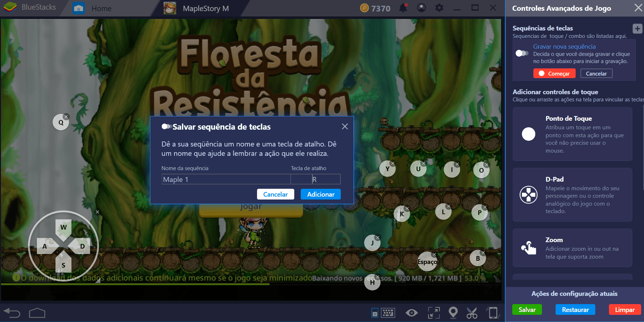Open BlueStacks notifications bell

coord(403,8)
